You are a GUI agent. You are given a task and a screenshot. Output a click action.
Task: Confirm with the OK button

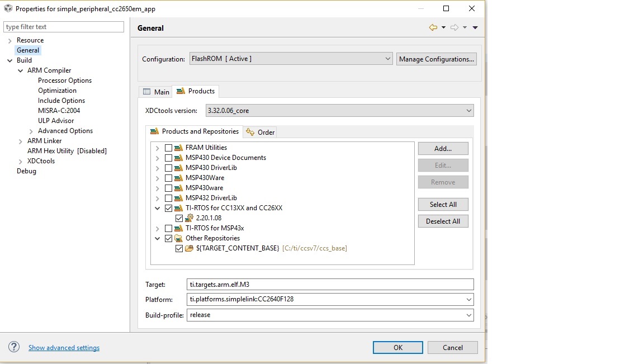(397, 348)
